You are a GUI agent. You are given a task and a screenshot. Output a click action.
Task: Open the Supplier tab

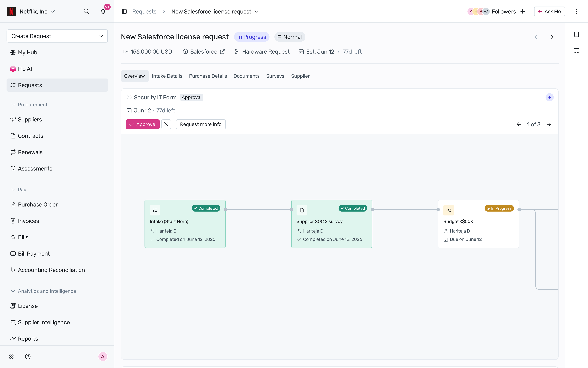pos(300,76)
